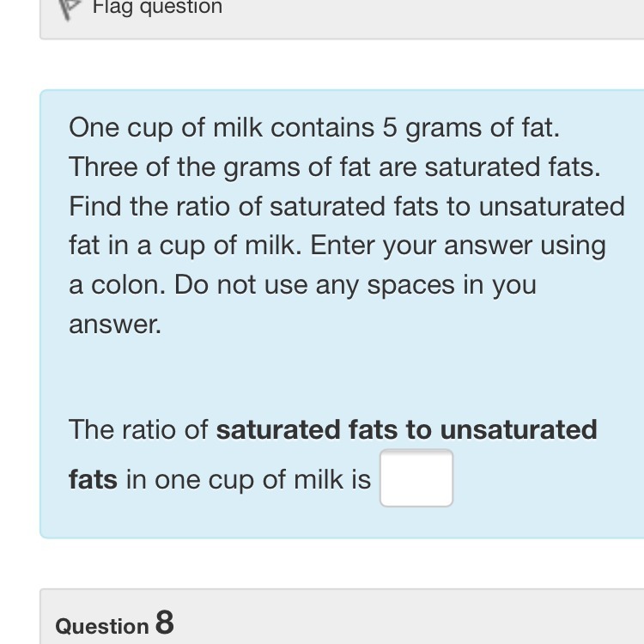Click the line 'a colon. Do not use'

tap(302, 284)
